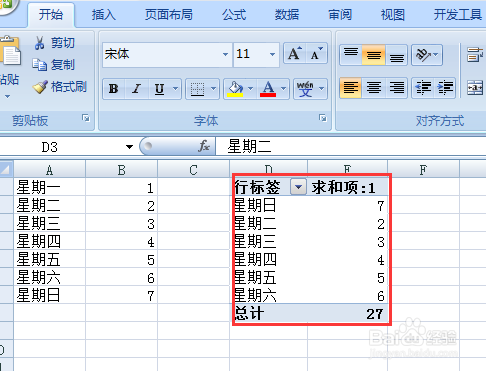The width and height of the screenshot is (486, 371).
Task: Open the 审阅 tab
Action: 340,15
